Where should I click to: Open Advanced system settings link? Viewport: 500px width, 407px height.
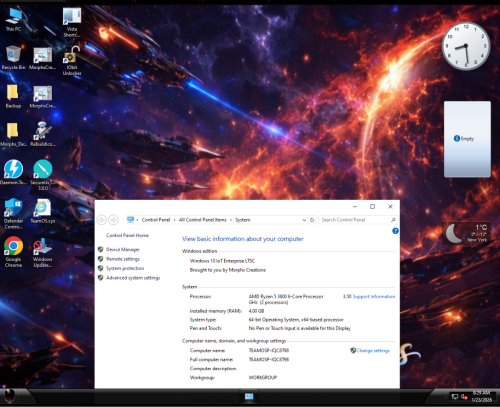(133, 278)
